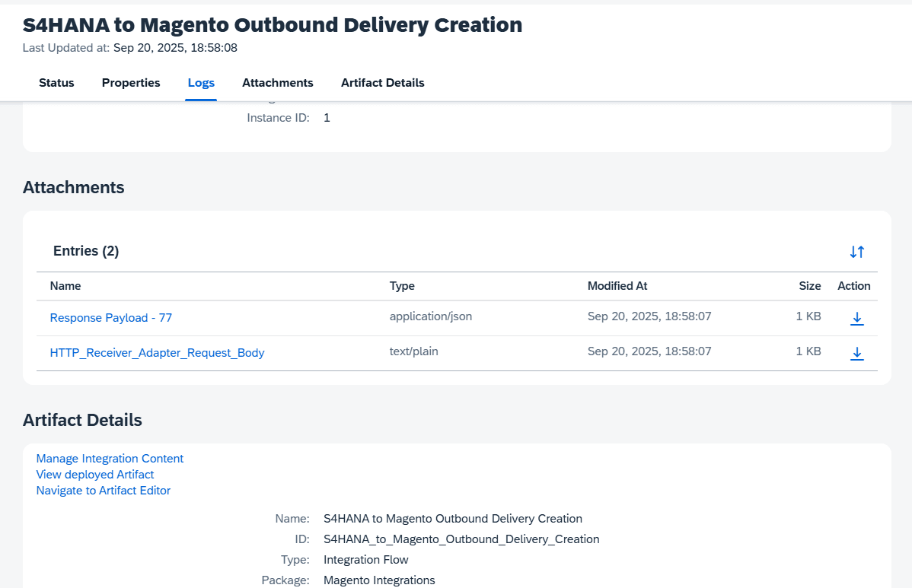Click the Entries (2) table heading
Viewport: 912px width, 588px height.
[x=86, y=251]
